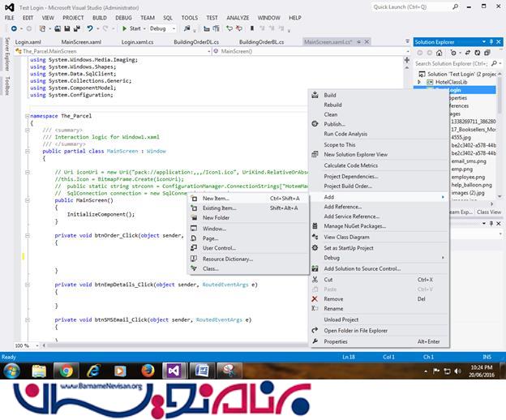This screenshot has width=506, height=420.
Task: Click the Save All toolbar icon
Action: (77, 28)
